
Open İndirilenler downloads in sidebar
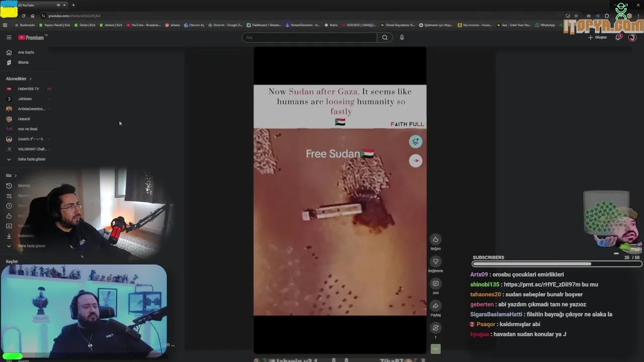click(x=20, y=236)
